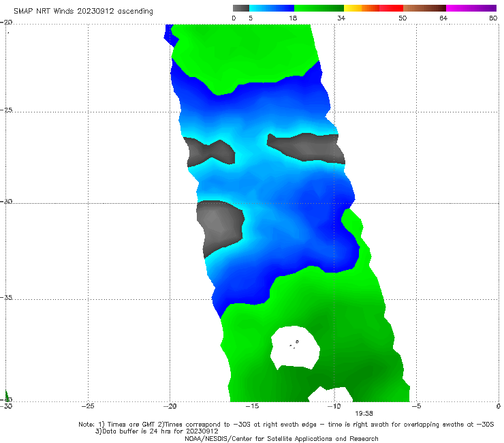Click the 'Data buffer is 24 hrs' note
Image resolution: width=504 pixels, height=443 pixels.
[157, 431]
